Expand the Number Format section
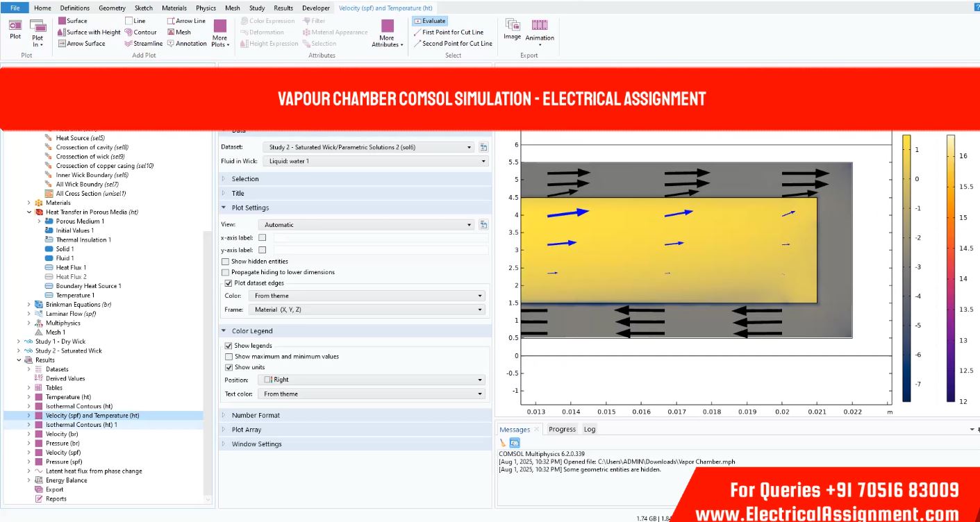The width and height of the screenshot is (980, 522). (x=256, y=415)
